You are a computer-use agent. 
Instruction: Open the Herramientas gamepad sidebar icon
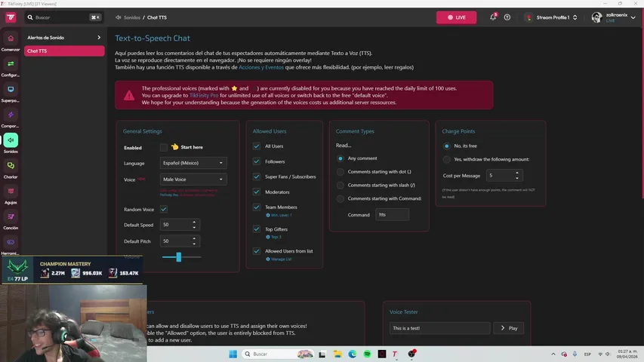tap(11, 242)
